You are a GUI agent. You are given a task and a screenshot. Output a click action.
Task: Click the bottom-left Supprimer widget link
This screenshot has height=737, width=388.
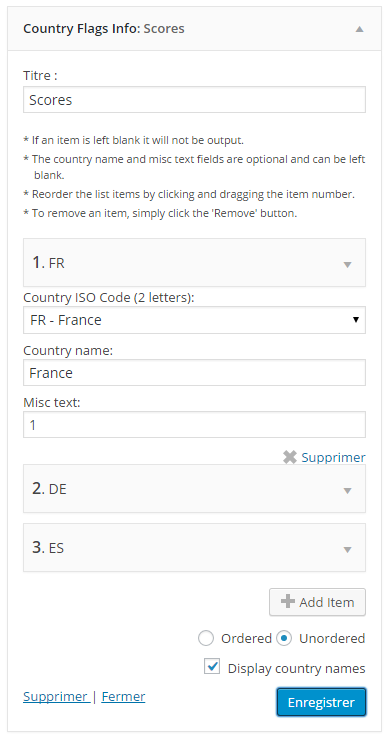[x=56, y=696]
